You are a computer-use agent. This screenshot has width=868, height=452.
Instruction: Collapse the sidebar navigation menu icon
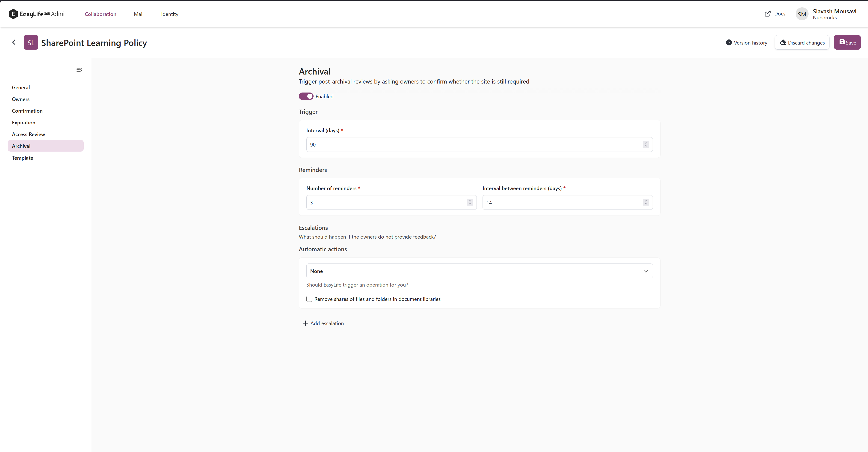79,70
